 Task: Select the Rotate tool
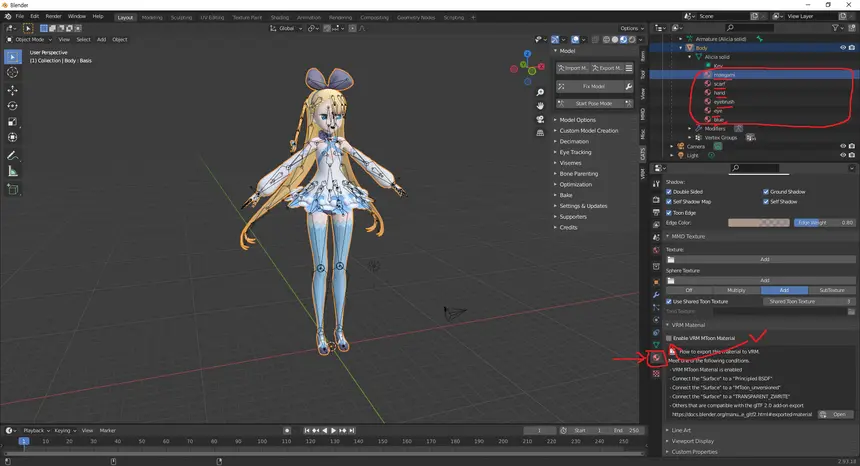[13, 106]
